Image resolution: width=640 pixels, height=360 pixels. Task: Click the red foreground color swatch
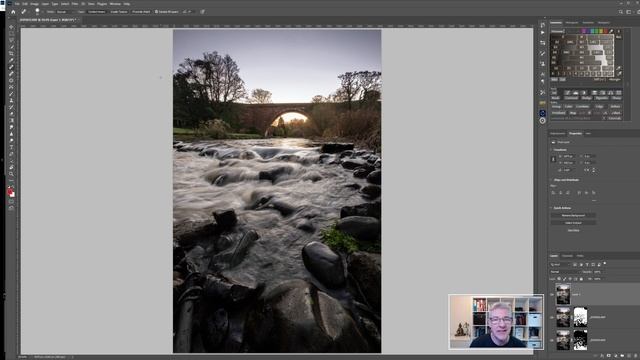point(10,191)
